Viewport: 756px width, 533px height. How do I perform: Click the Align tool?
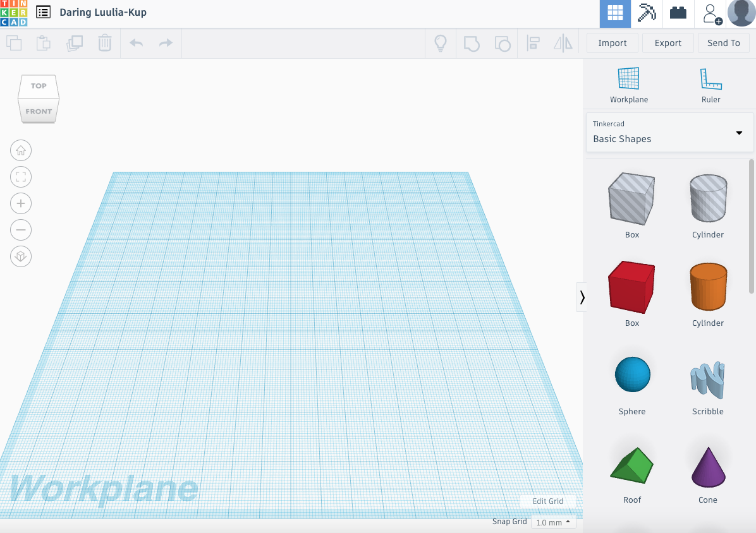click(x=534, y=43)
